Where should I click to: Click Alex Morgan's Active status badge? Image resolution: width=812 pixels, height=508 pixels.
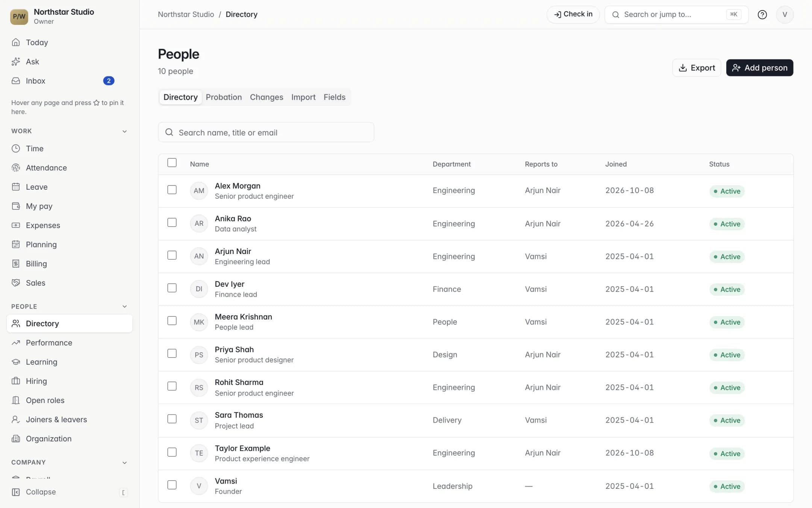[x=727, y=191]
